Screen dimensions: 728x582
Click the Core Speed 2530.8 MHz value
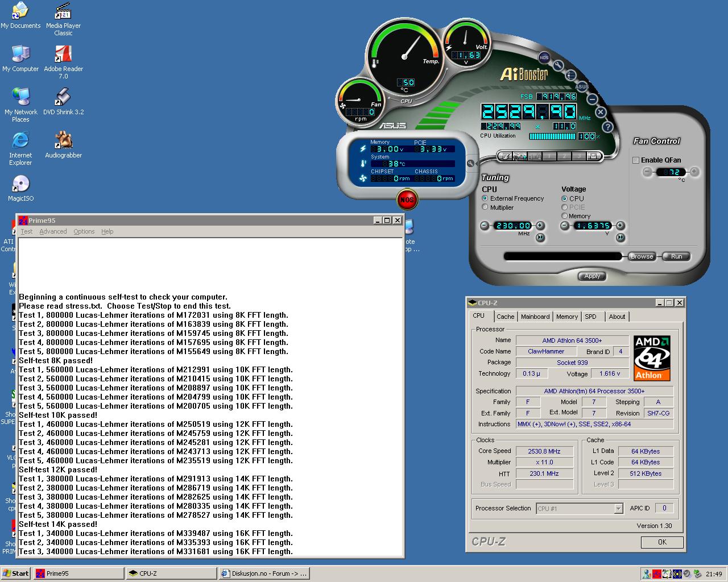point(544,451)
